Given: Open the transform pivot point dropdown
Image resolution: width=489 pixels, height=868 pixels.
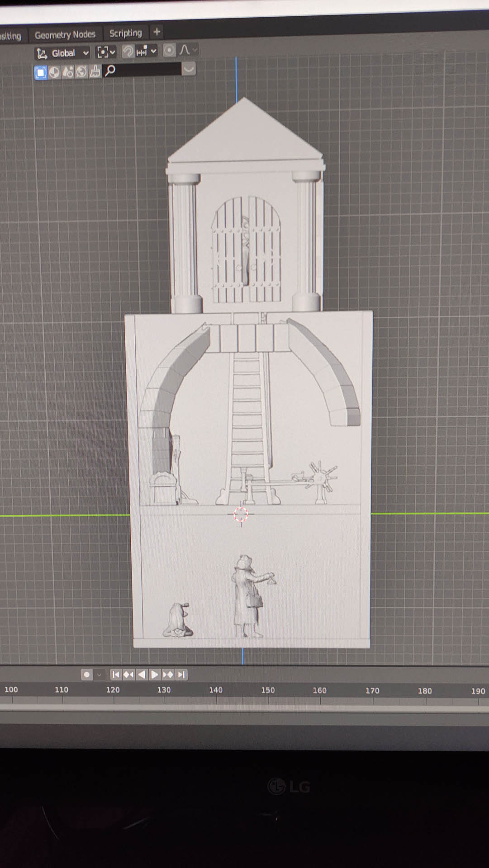Looking at the screenshot, I should tap(106, 52).
